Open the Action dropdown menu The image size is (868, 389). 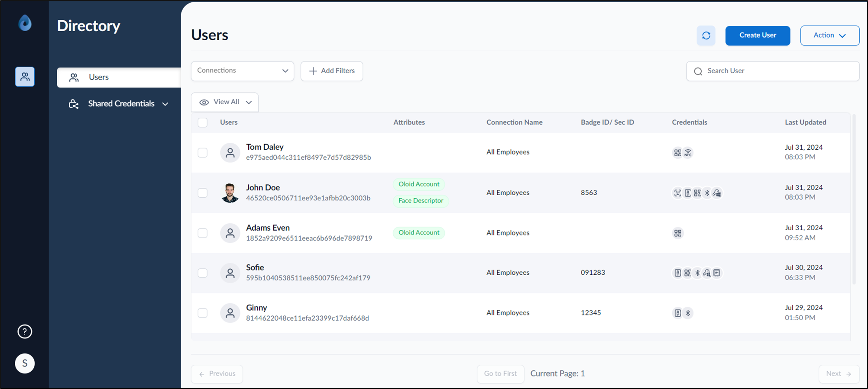click(829, 35)
